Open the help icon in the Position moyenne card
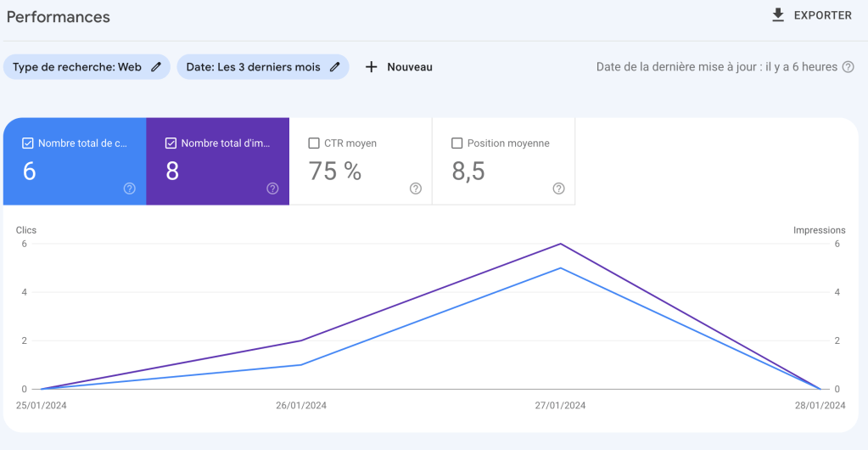 (558, 188)
